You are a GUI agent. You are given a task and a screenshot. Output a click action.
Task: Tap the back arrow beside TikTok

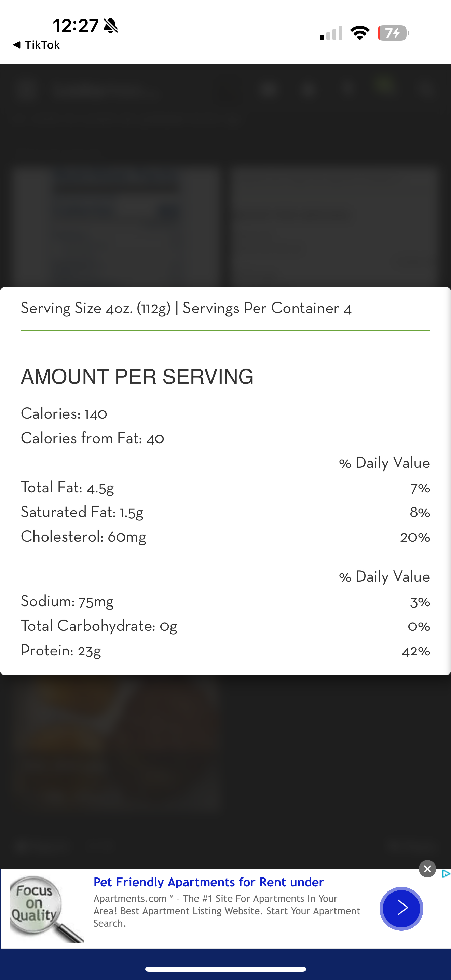coord(17,45)
